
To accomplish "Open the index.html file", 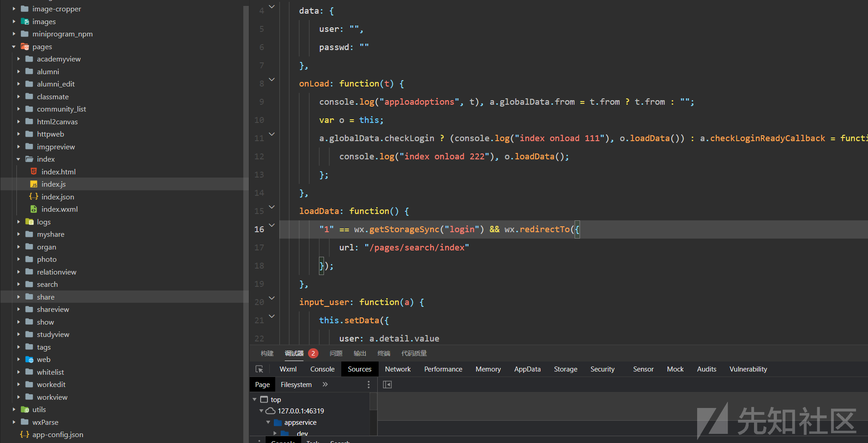I will tap(58, 172).
